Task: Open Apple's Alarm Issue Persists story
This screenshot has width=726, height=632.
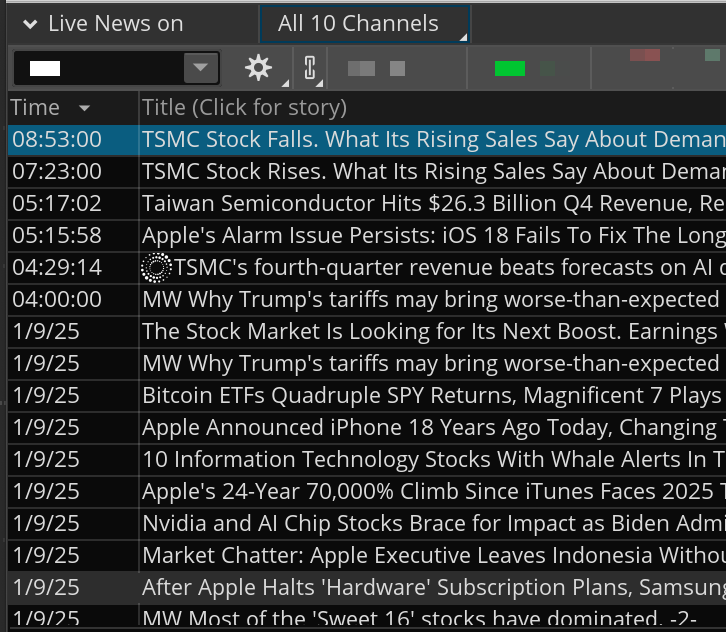Action: point(432,235)
